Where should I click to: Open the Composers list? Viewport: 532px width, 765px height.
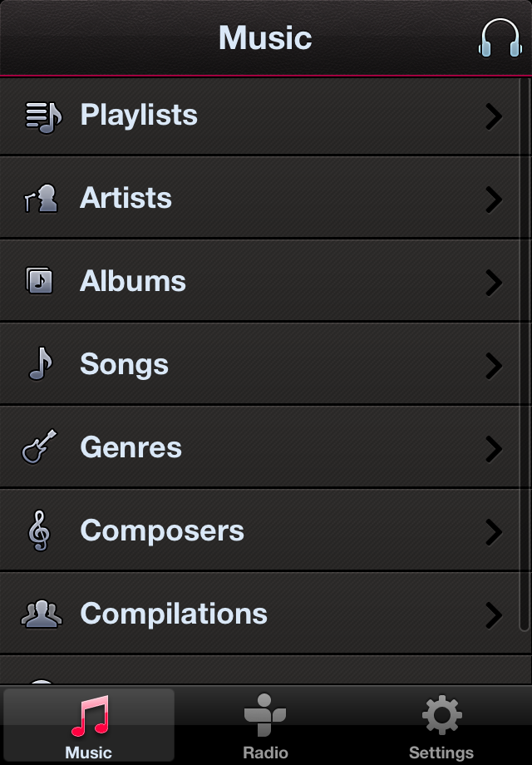[x=162, y=531]
